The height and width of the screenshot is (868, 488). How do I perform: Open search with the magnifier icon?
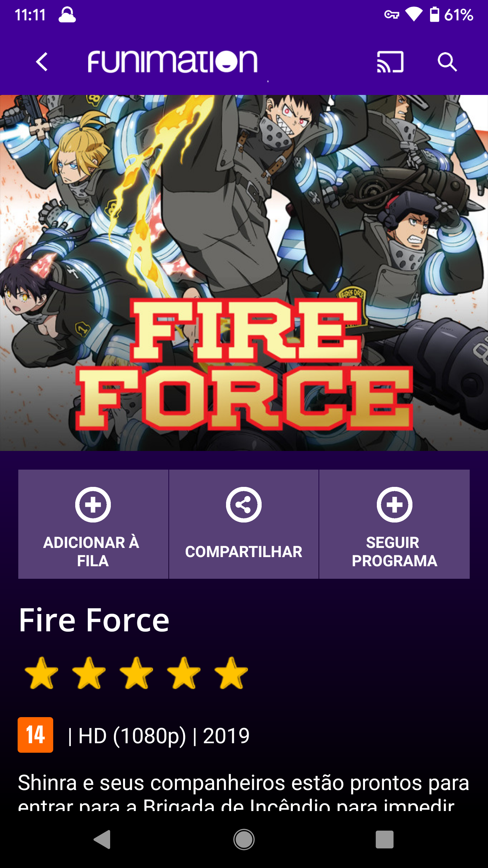tap(447, 62)
